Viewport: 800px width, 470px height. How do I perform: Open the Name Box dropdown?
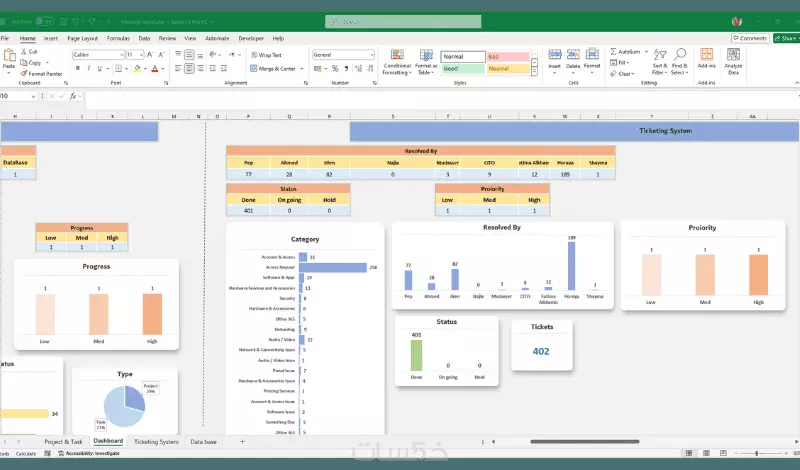pos(33,96)
